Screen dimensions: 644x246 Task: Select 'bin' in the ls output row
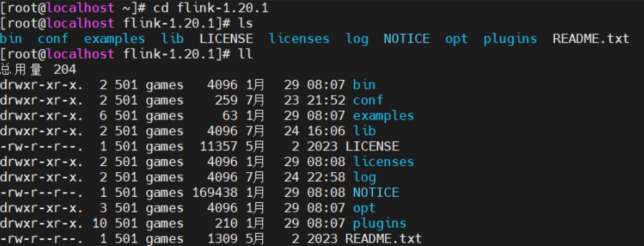11,38
